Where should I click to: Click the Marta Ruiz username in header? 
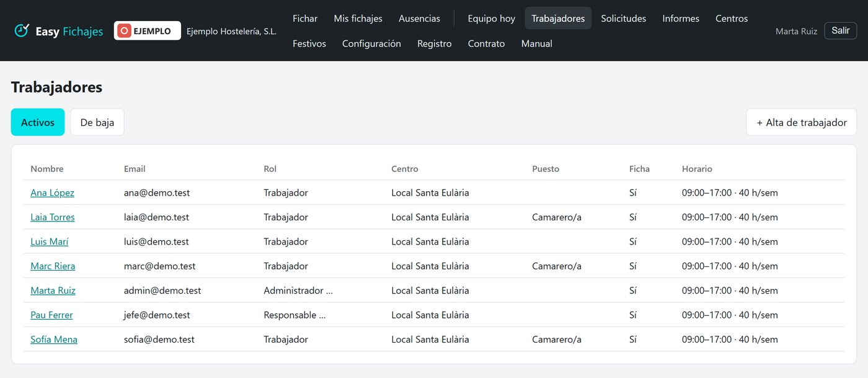796,31
